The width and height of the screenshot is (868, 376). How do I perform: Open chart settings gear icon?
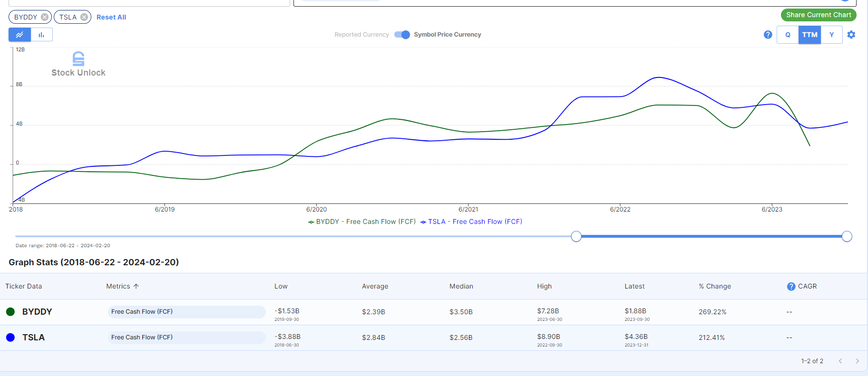tap(851, 35)
